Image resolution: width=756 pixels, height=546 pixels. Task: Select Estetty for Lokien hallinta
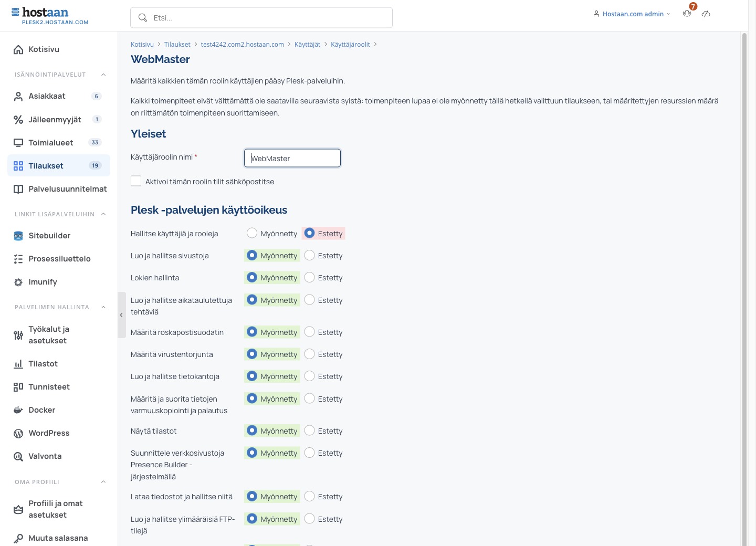(x=310, y=277)
